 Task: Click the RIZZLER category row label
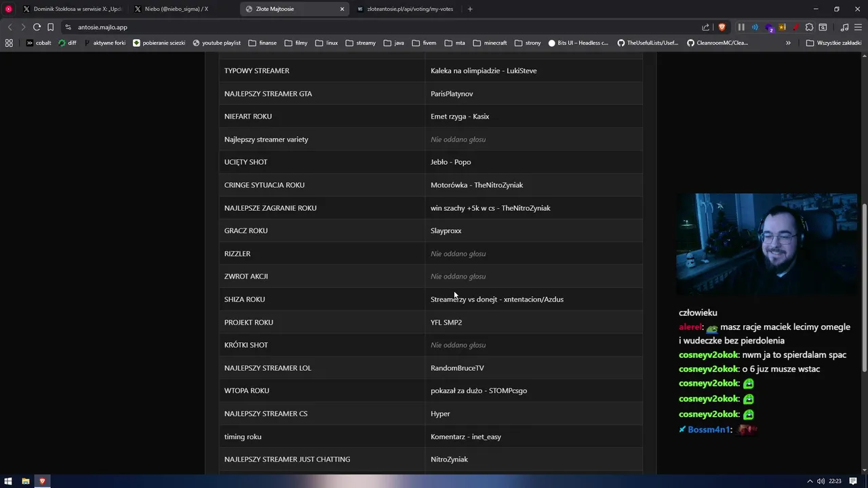237,253
